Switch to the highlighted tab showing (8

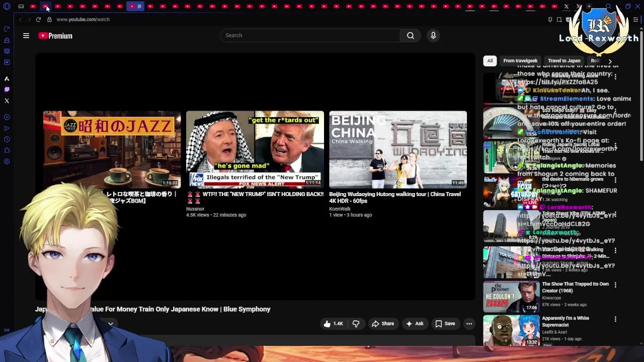tap(135, 7)
